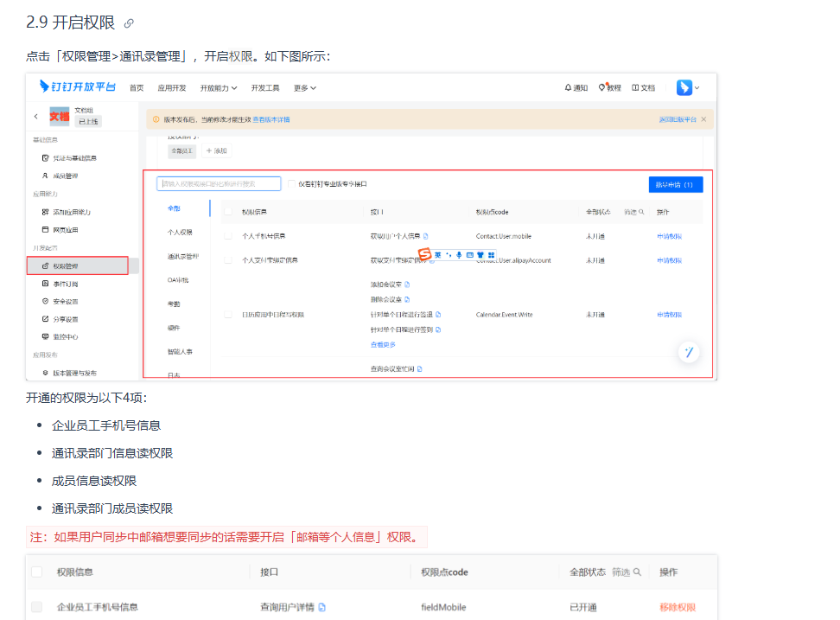Check the 企业员工手机号信息 row checkbox
840x620 pixels.
click(x=36, y=607)
